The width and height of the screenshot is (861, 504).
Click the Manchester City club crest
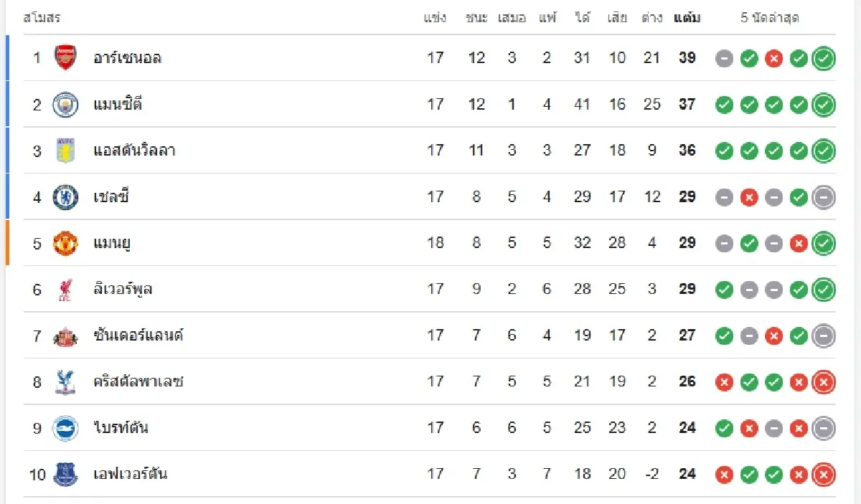[x=65, y=105]
